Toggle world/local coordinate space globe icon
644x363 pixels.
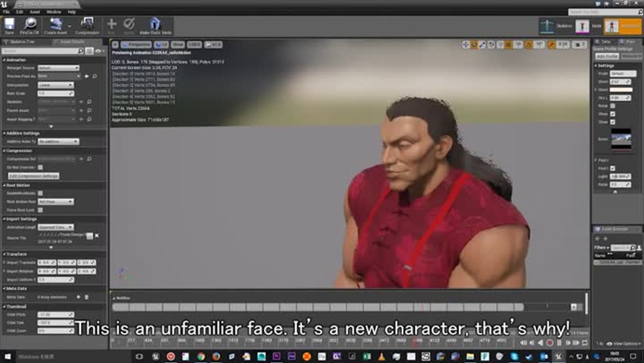[492, 45]
